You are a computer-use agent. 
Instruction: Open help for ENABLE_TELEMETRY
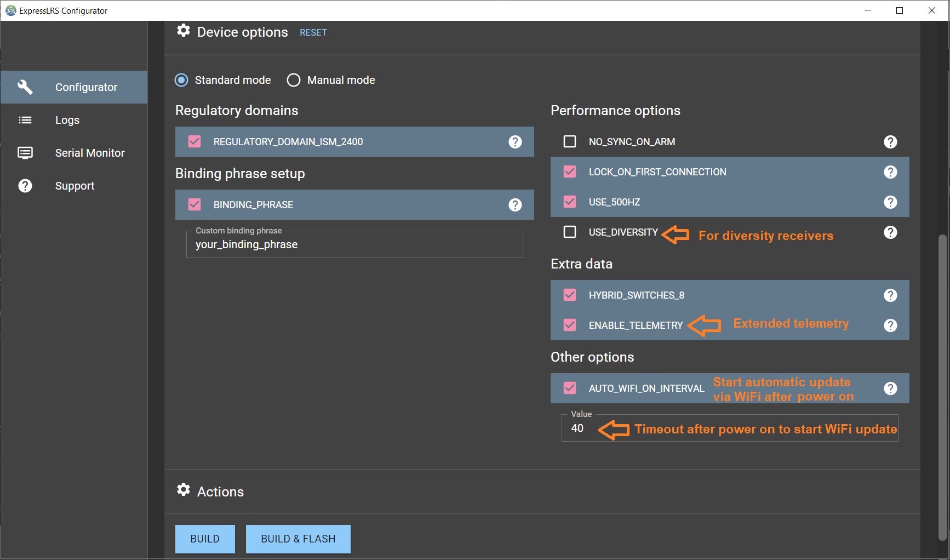coord(890,325)
